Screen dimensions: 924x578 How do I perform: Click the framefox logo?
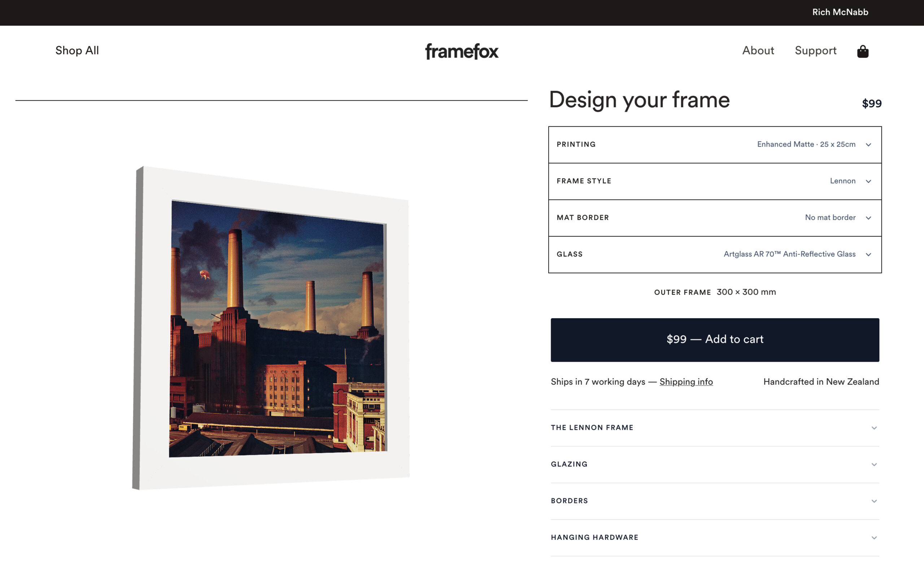tap(462, 51)
